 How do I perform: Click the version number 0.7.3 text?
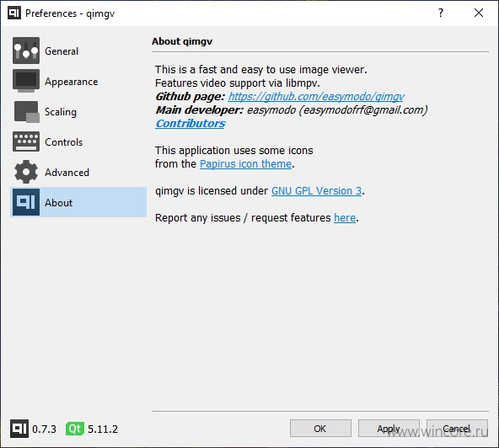tap(44, 429)
